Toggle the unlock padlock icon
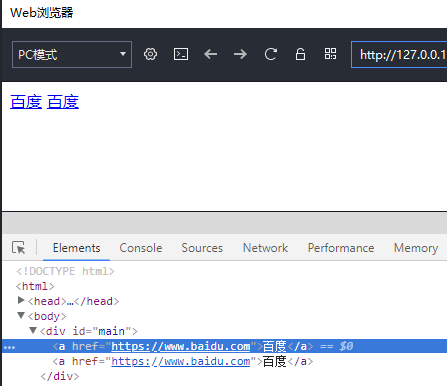Viewport: 447px width, 386px height. [300, 54]
